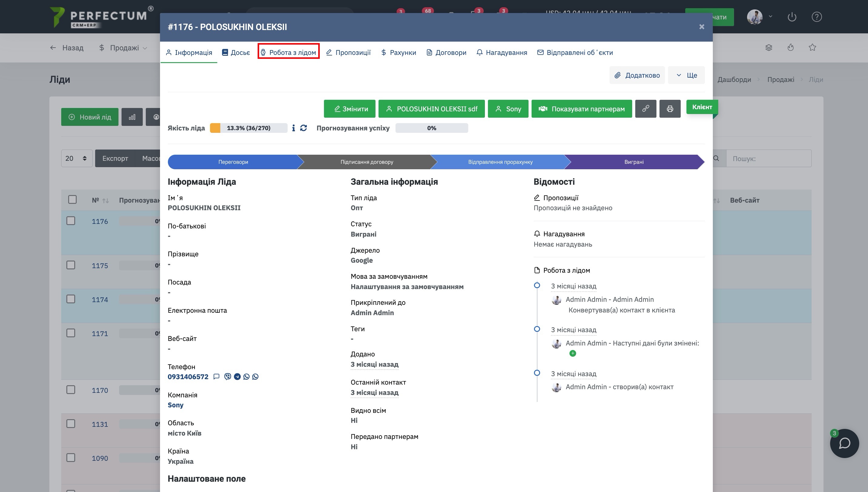Expand the Ще dropdown
This screenshot has width=868, height=492.
tap(686, 75)
